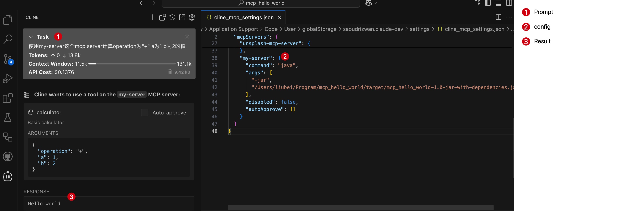Open the Copilot dropdown arrow
Image resolution: width=644 pixels, height=211 pixels.
(375, 3)
